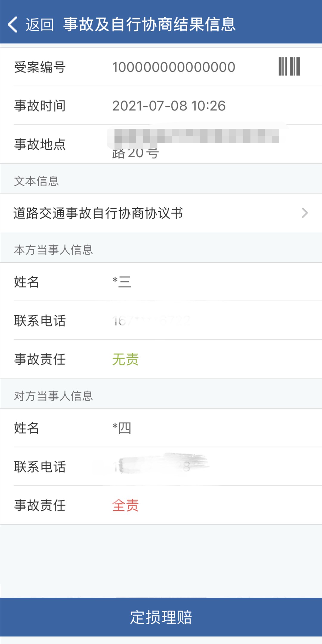The height and width of the screenshot is (644, 322).
Task: Tap the barcode scan icon
Action: (289, 66)
